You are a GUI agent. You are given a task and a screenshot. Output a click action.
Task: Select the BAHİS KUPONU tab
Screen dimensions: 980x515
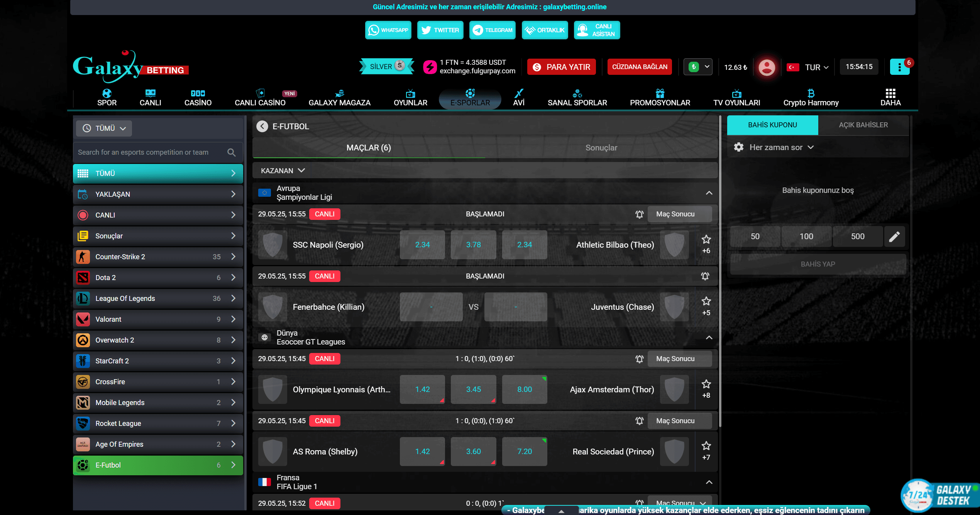tap(772, 125)
